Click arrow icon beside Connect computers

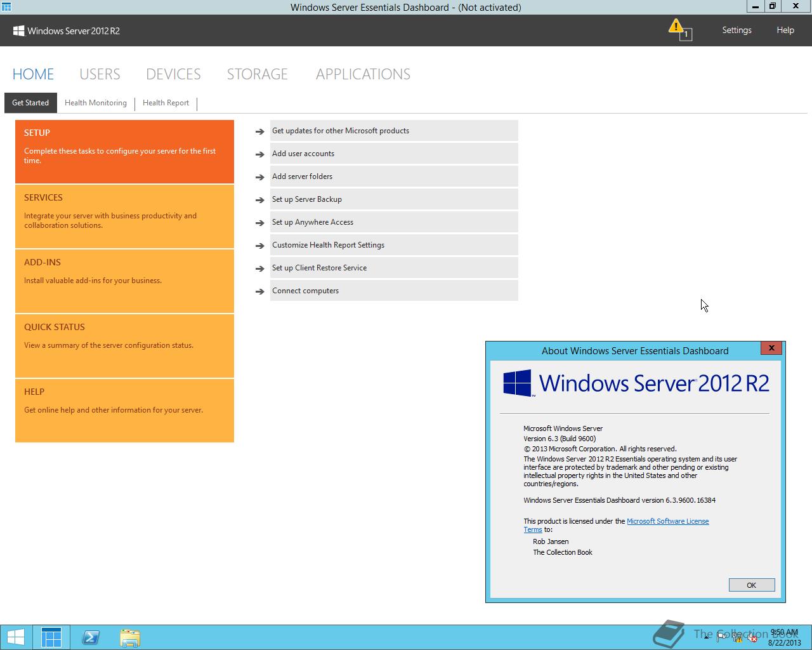[x=259, y=291]
